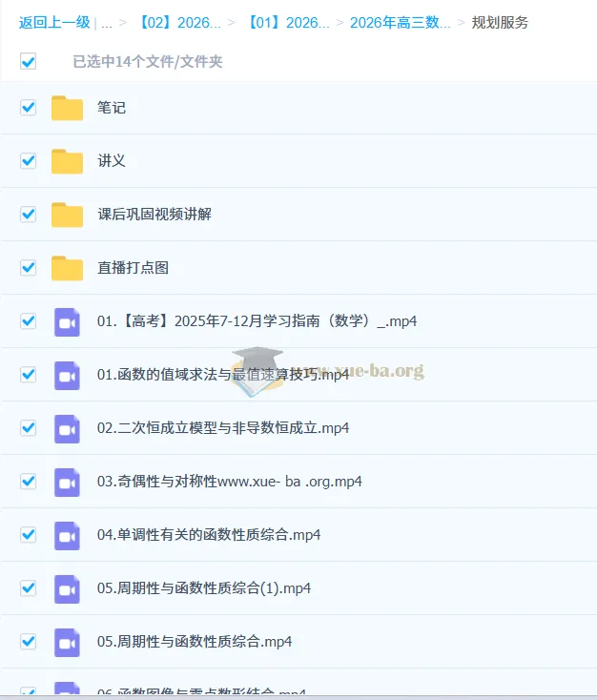Uncheck the 笔记 folder checkbox

pyautogui.click(x=28, y=107)
